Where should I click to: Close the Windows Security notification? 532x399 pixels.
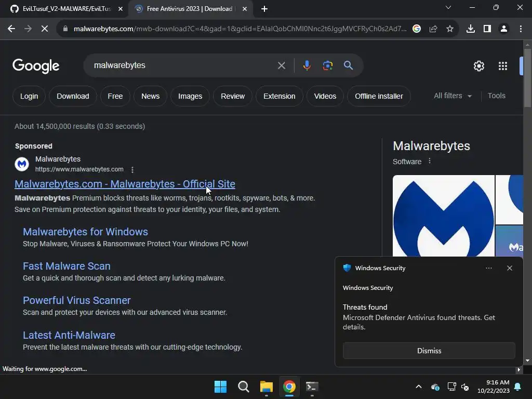click(x=510, y=268)
